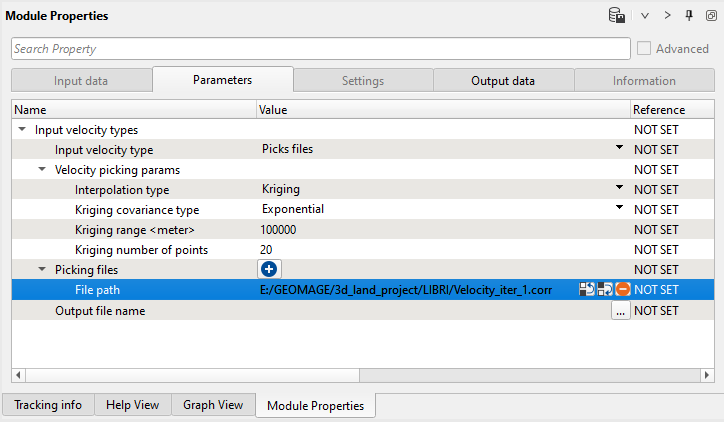Click the down chevron in panel header

(x=645, y=16)
